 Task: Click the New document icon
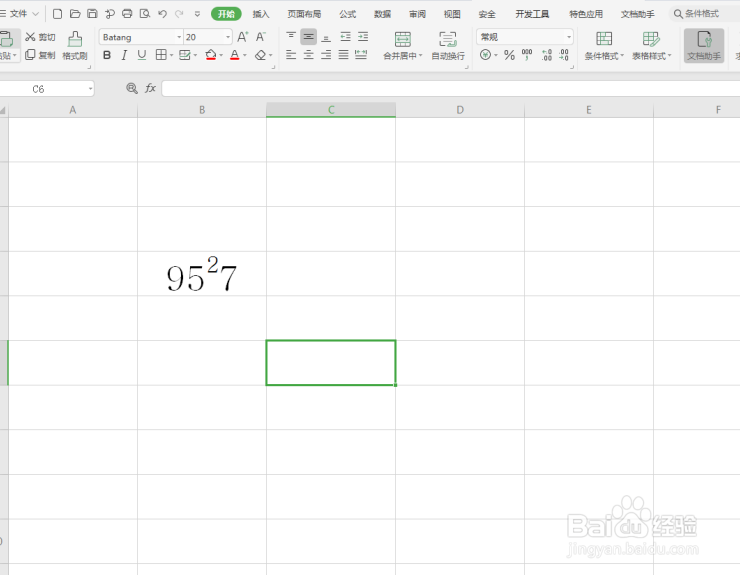coord(57,14)
